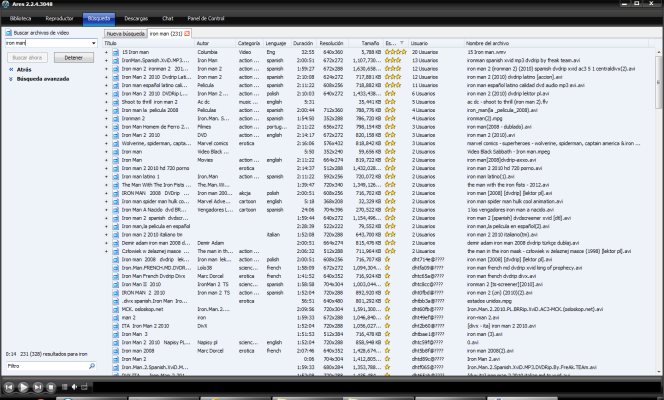Click the Ares logo in title bar
This screenshot has height=400, width=664.
point(5,4)
